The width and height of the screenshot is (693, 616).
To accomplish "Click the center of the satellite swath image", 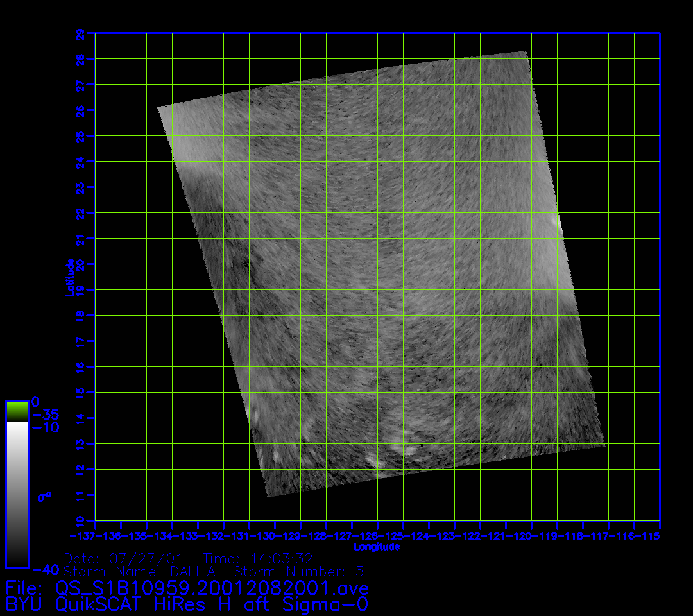I will coord(382,273).
